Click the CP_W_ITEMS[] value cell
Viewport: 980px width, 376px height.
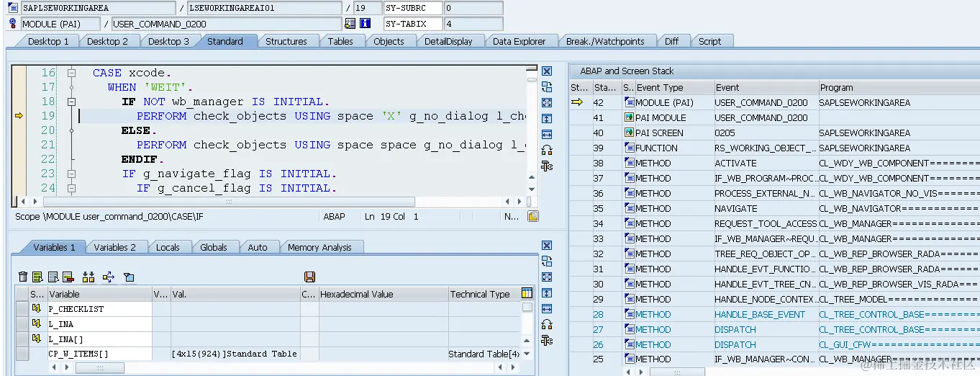235,354
